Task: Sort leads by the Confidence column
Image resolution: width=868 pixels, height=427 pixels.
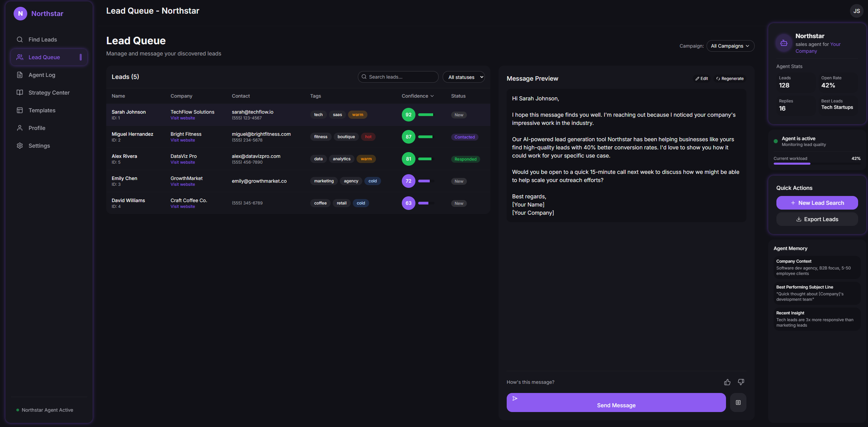Action: pyautogui.click(x=417, y=96)
